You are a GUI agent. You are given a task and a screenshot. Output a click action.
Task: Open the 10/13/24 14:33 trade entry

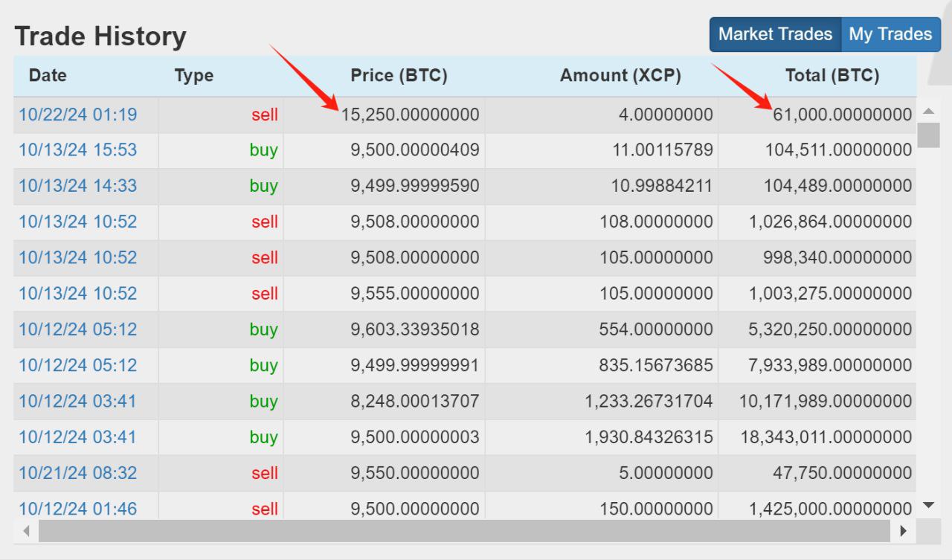click(x=77, y=186)
